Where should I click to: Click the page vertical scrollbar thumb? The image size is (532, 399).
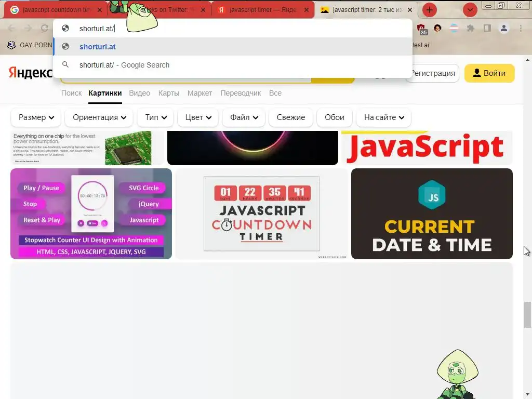point(527,314)
